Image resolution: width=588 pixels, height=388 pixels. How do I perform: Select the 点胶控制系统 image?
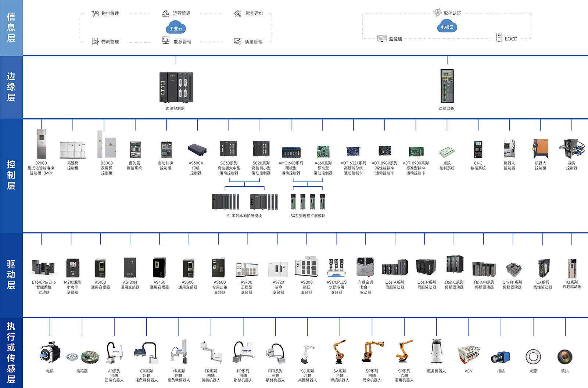[447, 152]
